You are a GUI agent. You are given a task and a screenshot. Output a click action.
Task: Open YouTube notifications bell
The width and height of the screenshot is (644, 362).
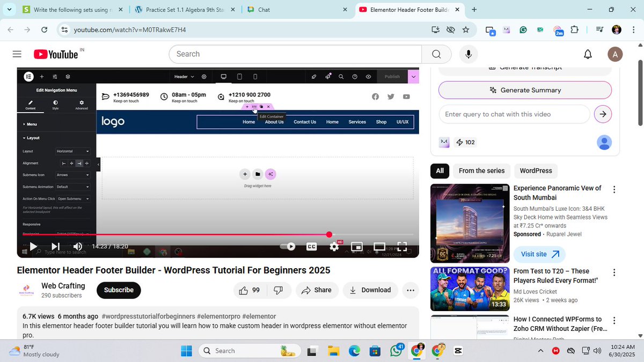(588, 54)
